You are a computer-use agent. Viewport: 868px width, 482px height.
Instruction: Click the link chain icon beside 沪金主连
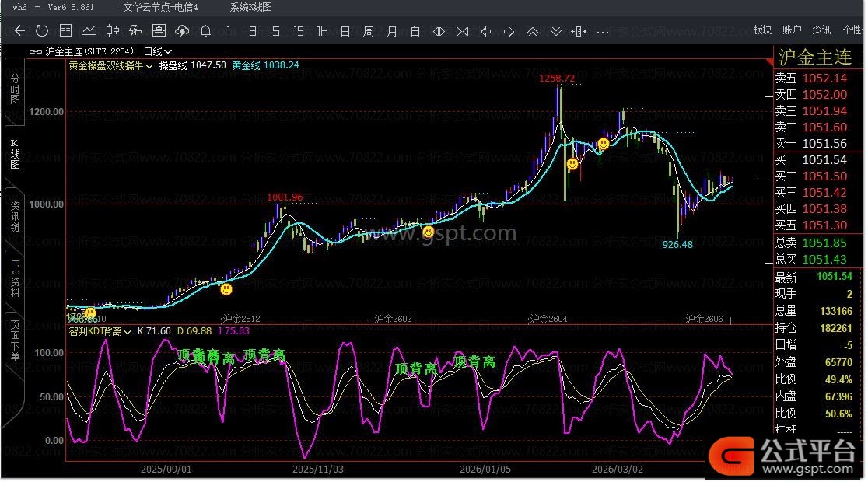[36, 51]
